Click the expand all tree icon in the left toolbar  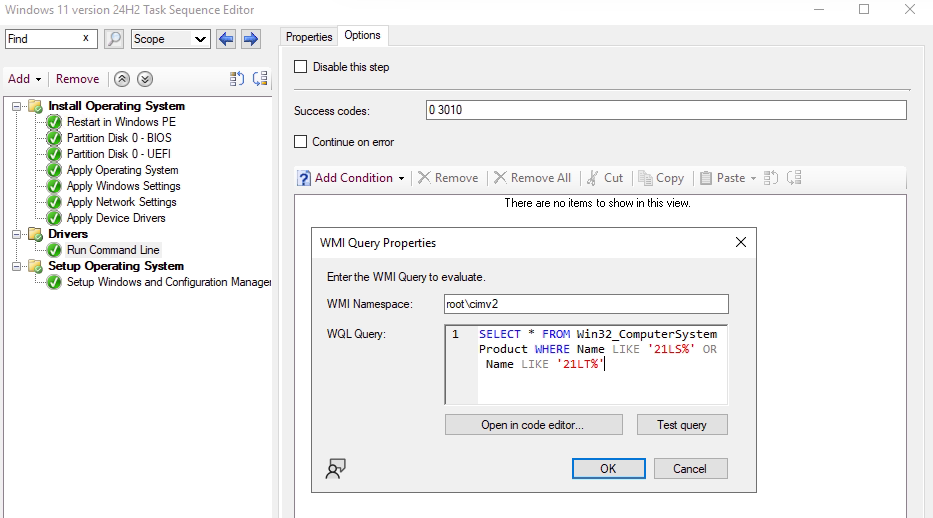(237, 79)
